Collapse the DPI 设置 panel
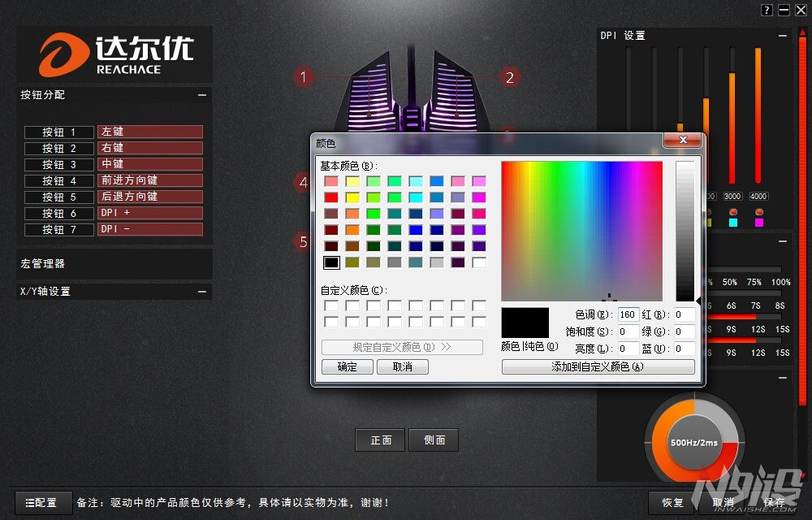This screenshot has height=520, width=812. [781, 36]
